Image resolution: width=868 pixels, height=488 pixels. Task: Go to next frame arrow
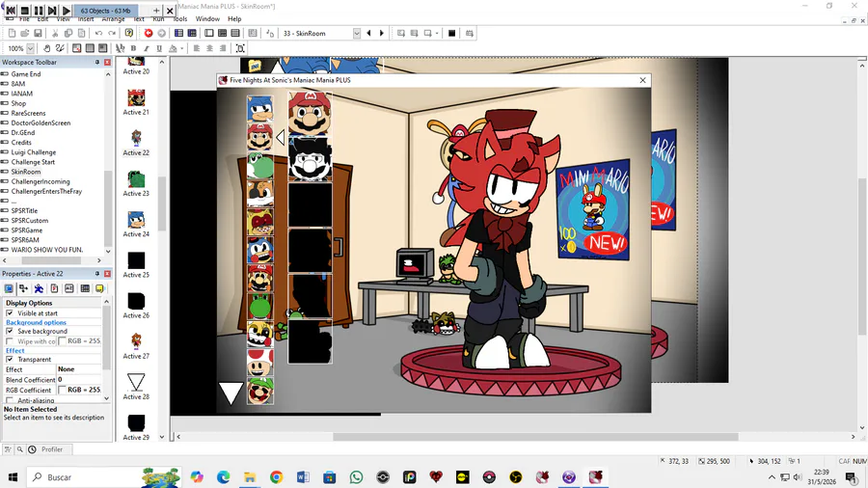pyautogui.click(x=381, y=33)
